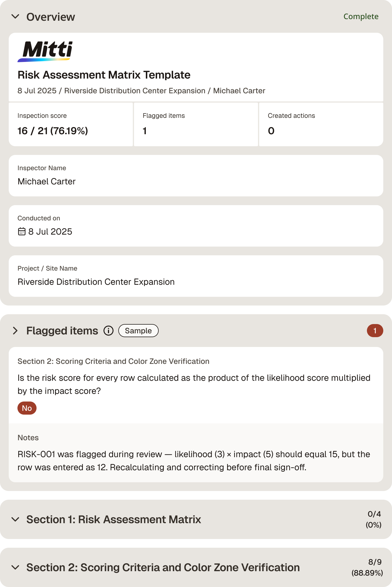Viewport: 392px width, 587px height.
Task: Select the Inspector Name field
Action: pyautogui.click(x=196, y=176)
